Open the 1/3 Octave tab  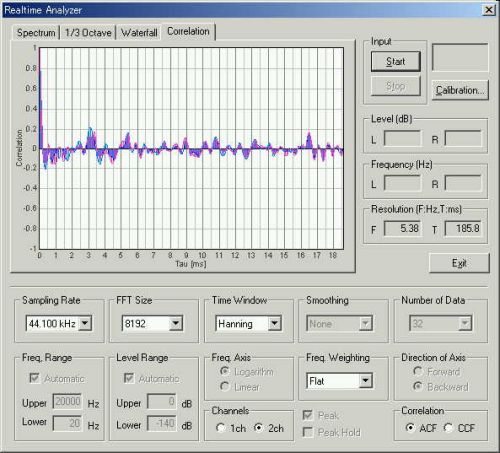[88, 33]
